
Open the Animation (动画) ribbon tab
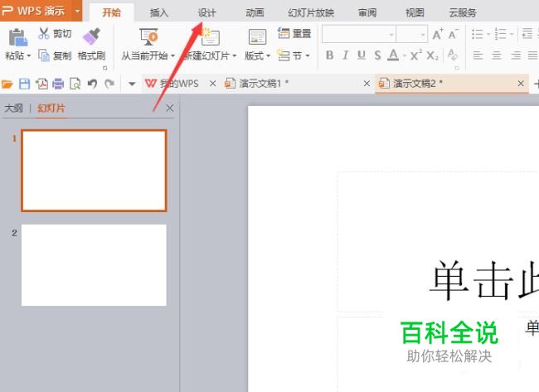pos(255,13)
